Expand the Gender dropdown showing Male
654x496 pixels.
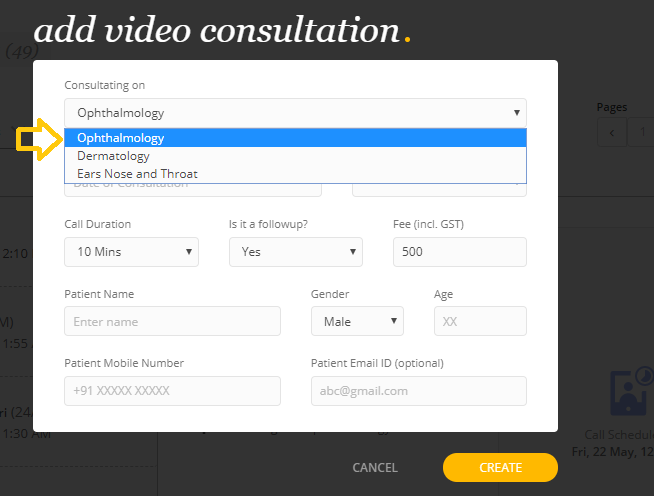point(356,322)
